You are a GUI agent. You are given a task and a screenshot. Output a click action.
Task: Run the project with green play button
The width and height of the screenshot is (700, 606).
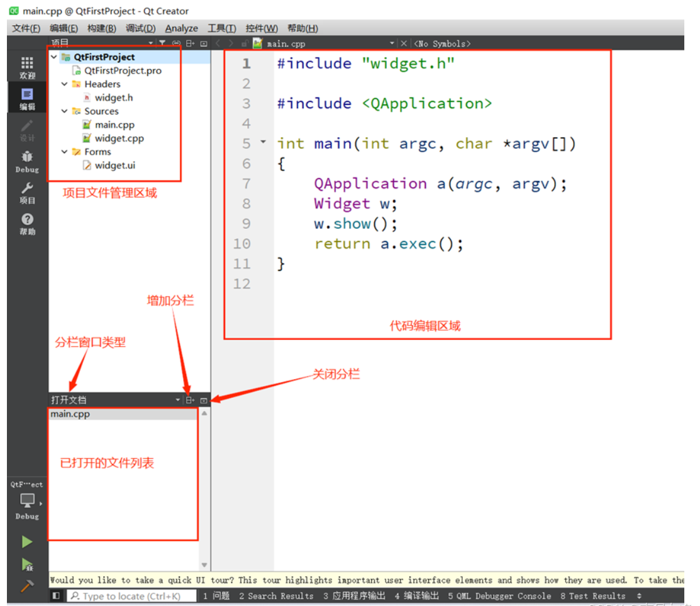click(x=27, y=542)
